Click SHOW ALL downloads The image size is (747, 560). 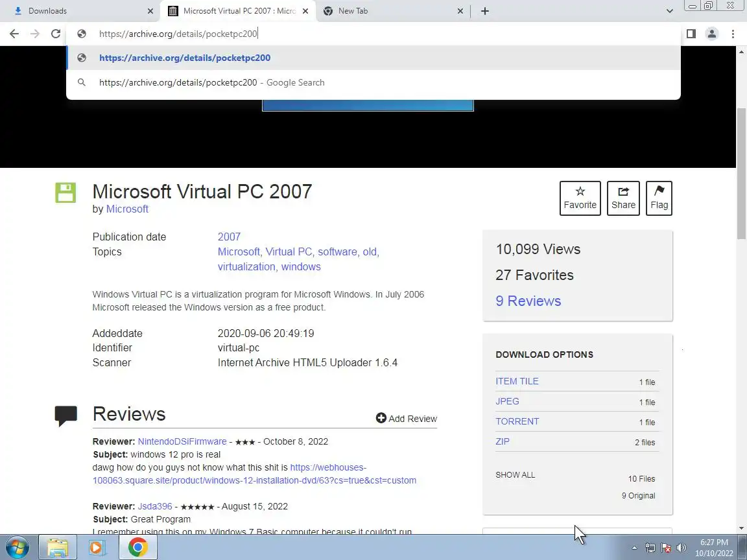pos(515,474)
